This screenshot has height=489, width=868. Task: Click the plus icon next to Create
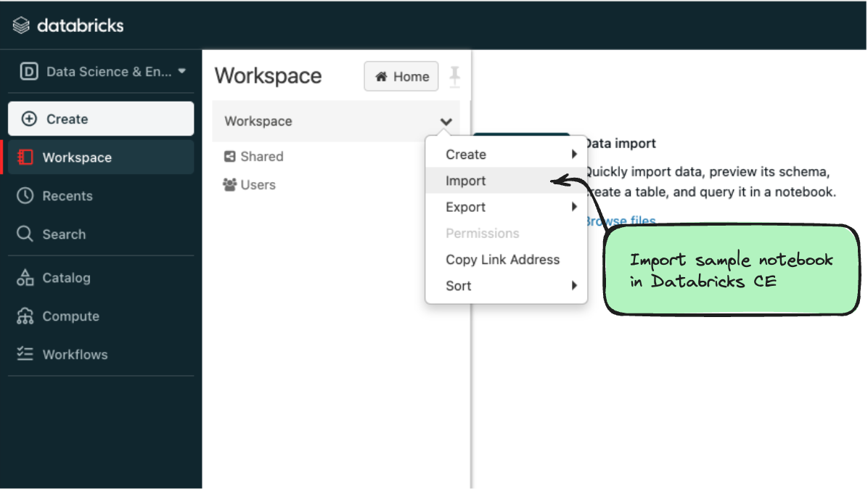[x=29, y=119]
